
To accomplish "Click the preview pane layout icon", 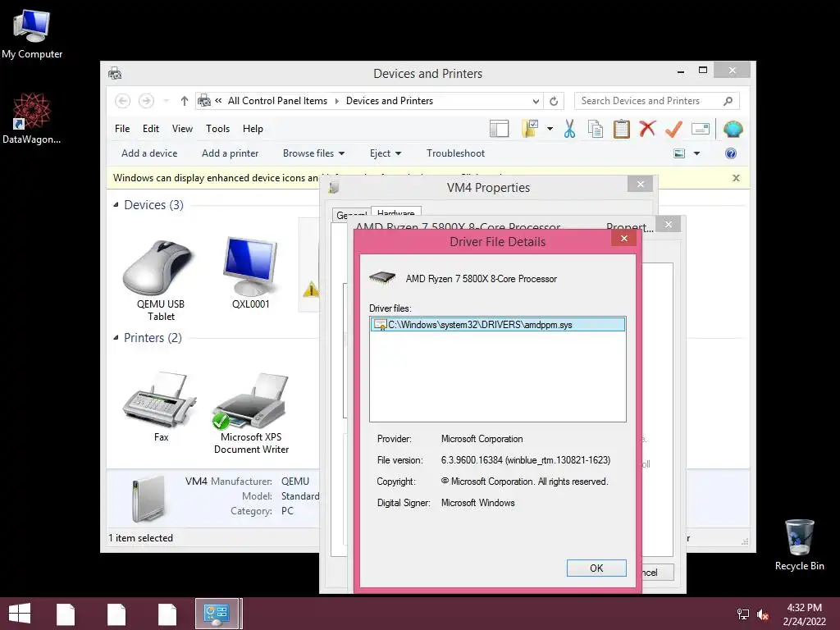I will [x=499, y=129].
